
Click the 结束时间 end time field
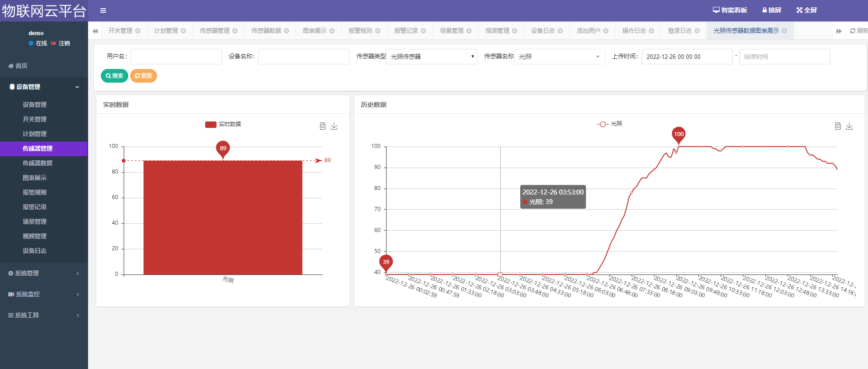click(784, 57)
